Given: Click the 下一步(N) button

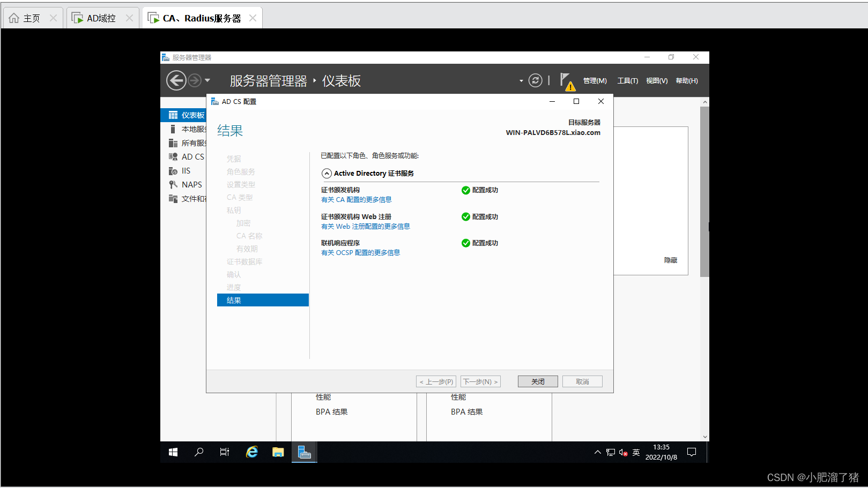Looking at the screenshot, I should (x=480, y=381).
